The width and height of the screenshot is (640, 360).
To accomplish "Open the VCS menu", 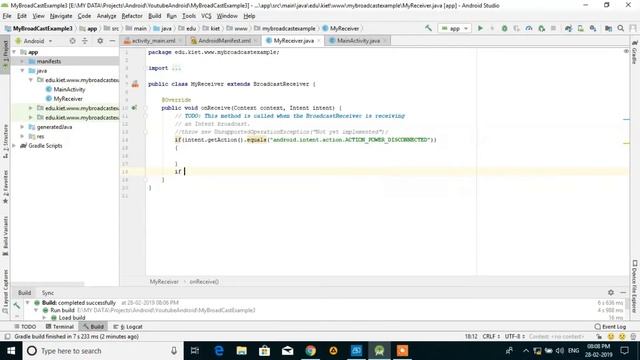I will 206,16.
